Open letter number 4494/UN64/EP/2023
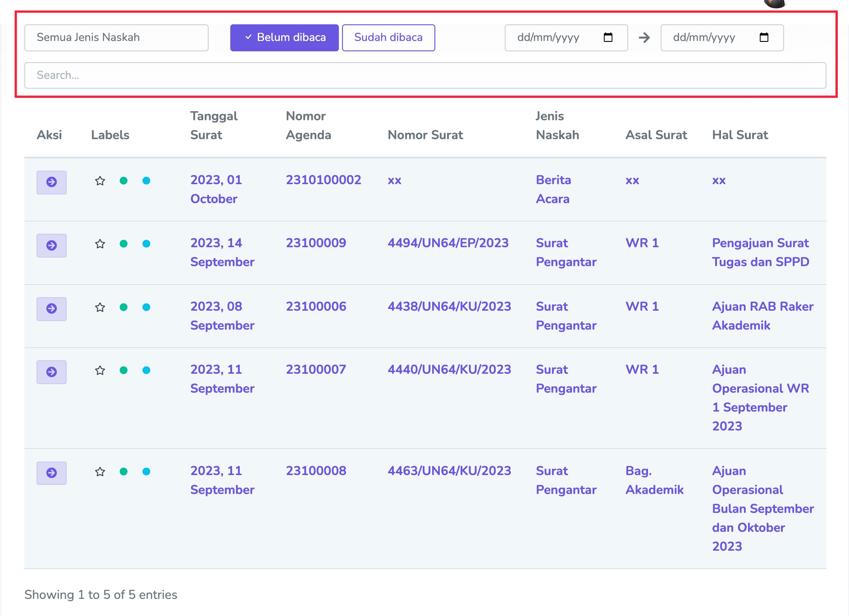This screenshot has width=849, height=616. pyautogui.click(x=448, y=243)
